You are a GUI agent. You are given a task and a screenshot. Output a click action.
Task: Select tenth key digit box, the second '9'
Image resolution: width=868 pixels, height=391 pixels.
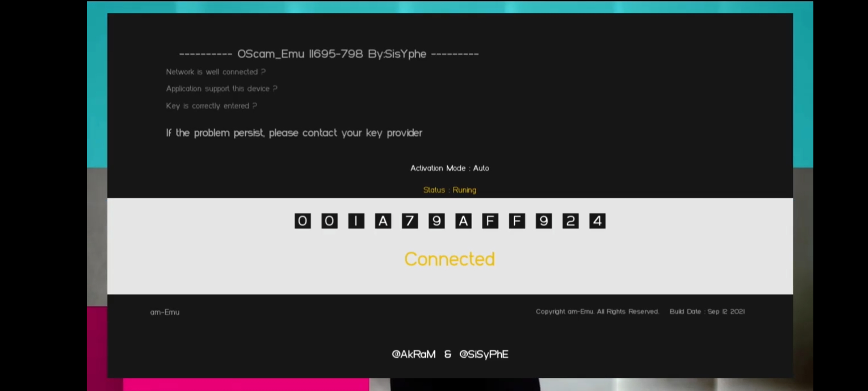(544, 221)
